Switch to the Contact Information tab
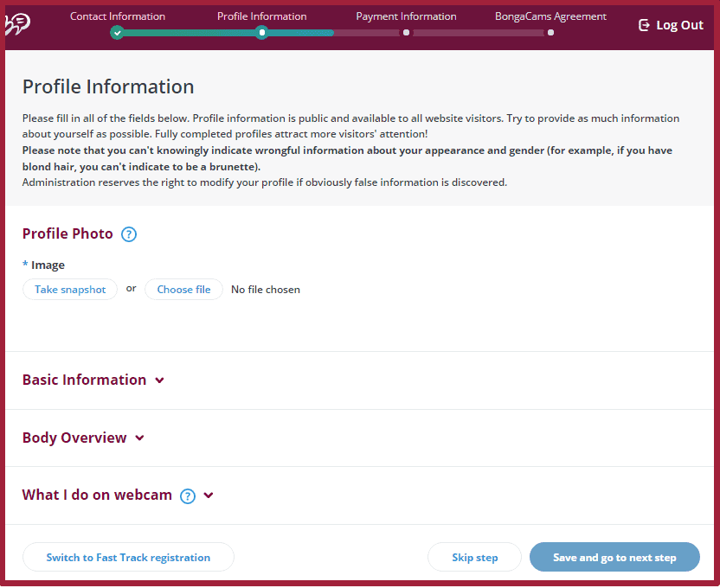720x588 pixels. click(x=118, y=16)
